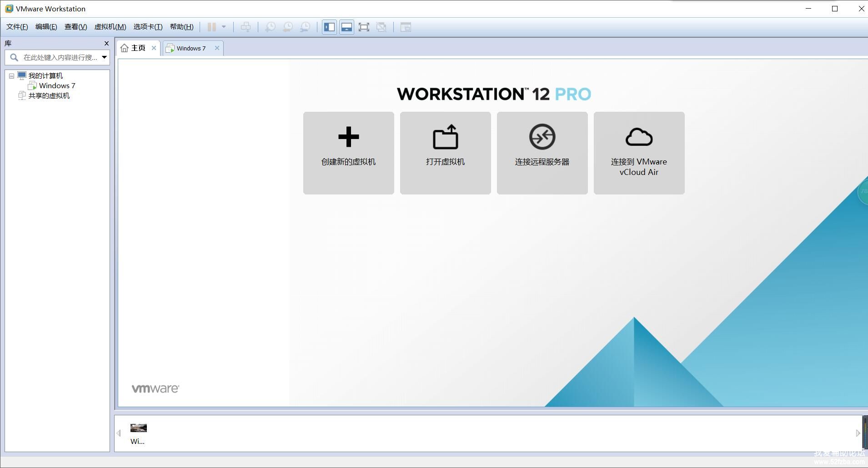Click the console view toolbar icon
The image size is (868, 468).
click(x=406, y=27)
